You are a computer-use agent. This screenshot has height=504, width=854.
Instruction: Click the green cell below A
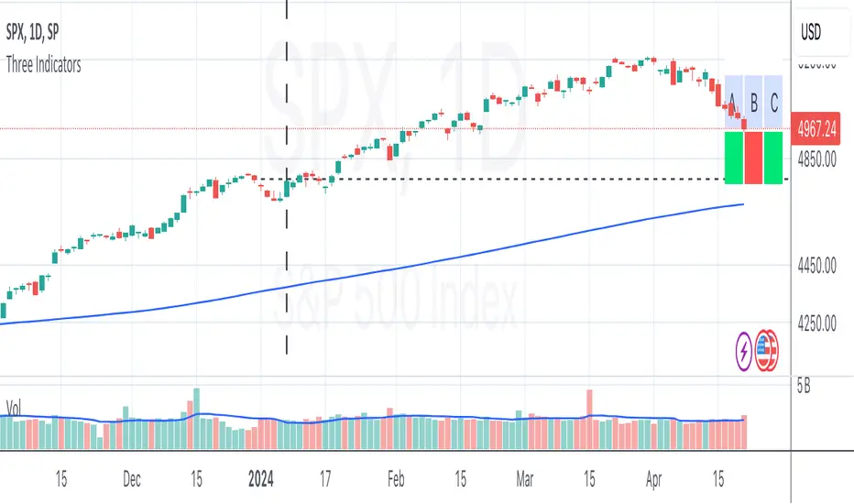pyautogui.click(x=733, y=158)
